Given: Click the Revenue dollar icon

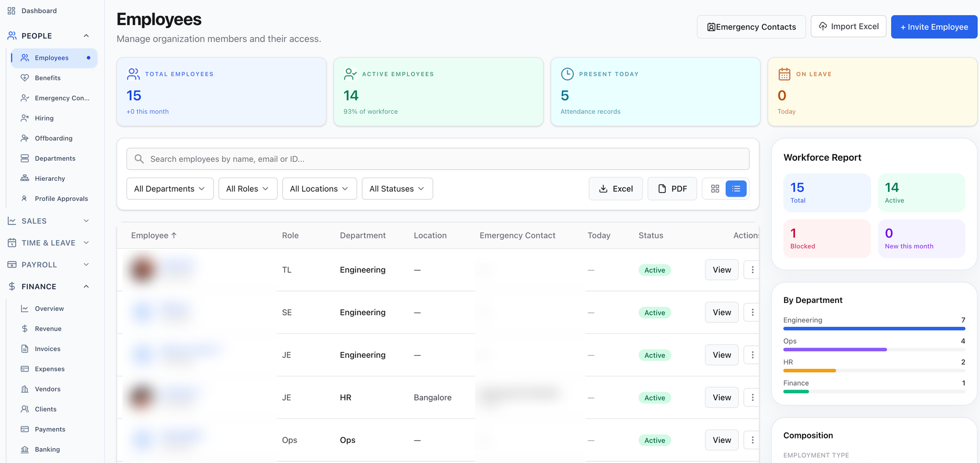Looking at the screenshot, I should [x=24, y=329].
